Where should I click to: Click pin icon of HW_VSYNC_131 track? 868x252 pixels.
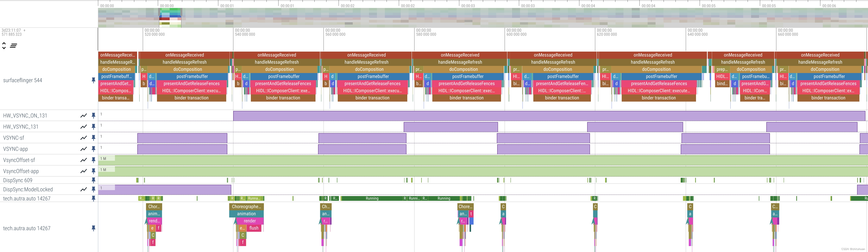(93, 127)
